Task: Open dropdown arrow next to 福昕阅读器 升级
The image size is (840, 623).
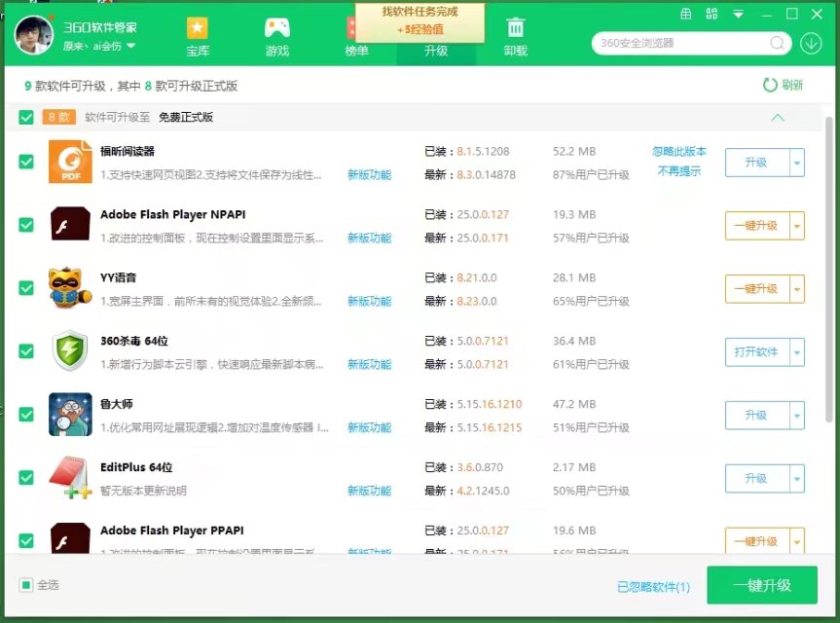Action: [x=797, y=163]
